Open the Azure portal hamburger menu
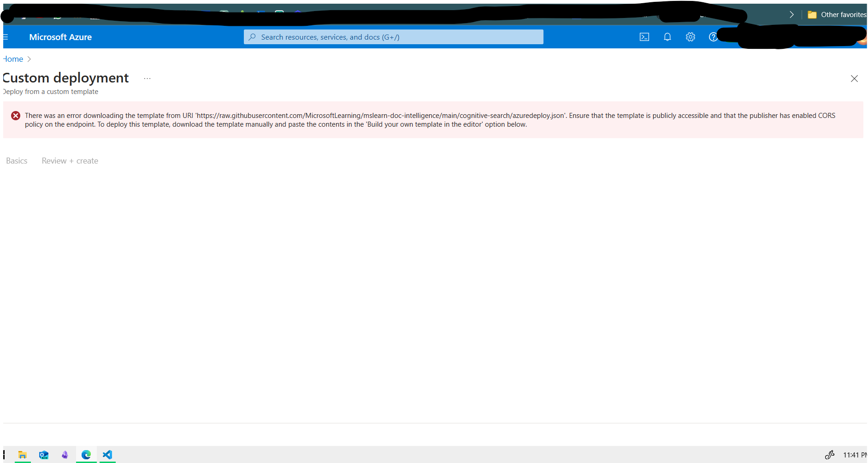This screenshot has width=868, height=463. [x=6, y=37]
